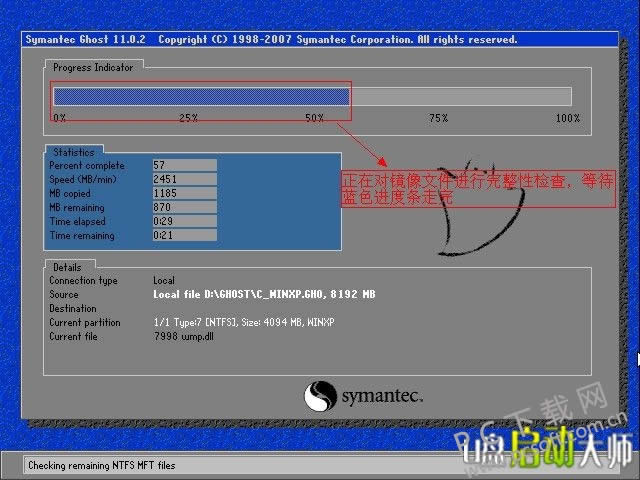Click source path D:\GHOST\C_WINXP.GHO text
This screenshot has height=480, width=640.
(264, 294)
